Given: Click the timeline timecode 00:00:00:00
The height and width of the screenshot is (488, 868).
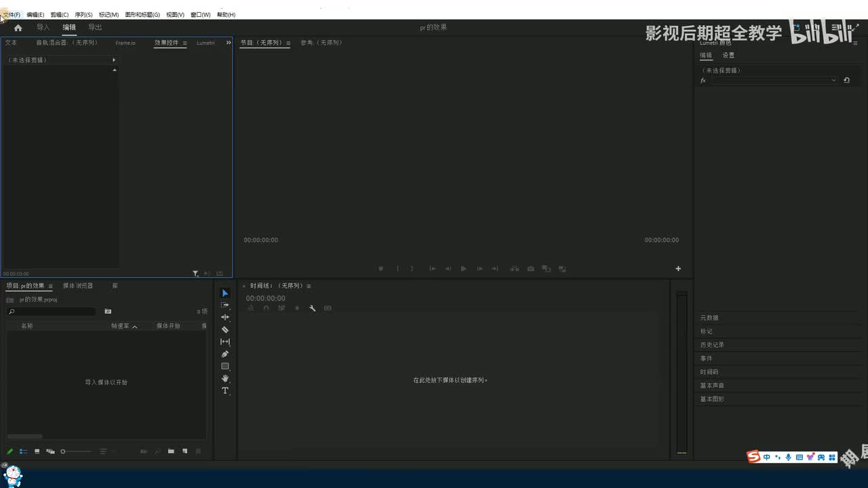Looking at the screenshot, I should pyautogui.click(x=265, y=298).
